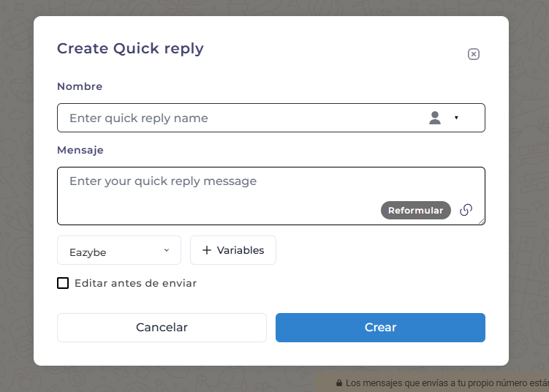The height and width of the screenshot is (392, 549).
Task: Click the Mensaje field label
Action: point(80,150)
